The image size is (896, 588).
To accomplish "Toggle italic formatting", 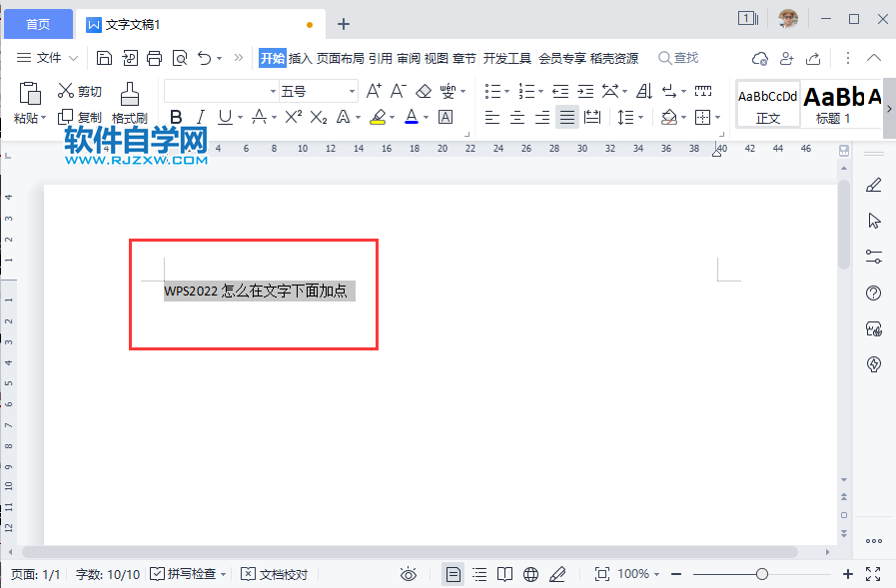I will (x=201, y=117).
